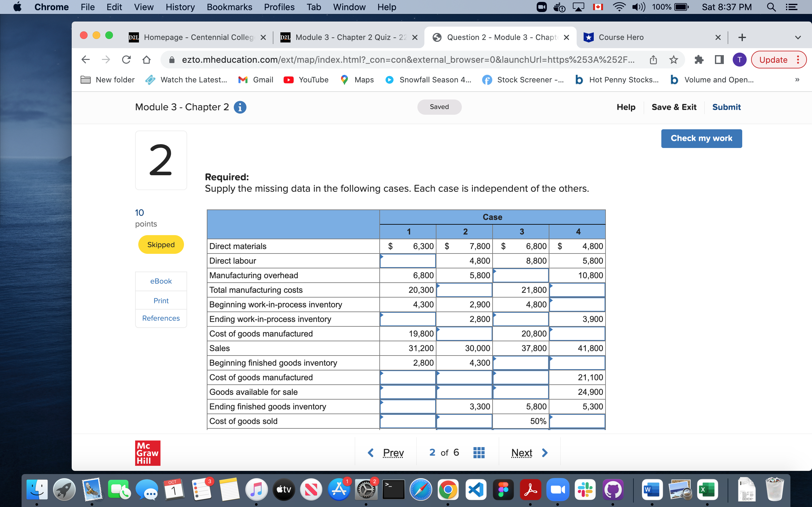
Task: Open Gmail from the bookmarks bar
Action: tap(255, 80)
